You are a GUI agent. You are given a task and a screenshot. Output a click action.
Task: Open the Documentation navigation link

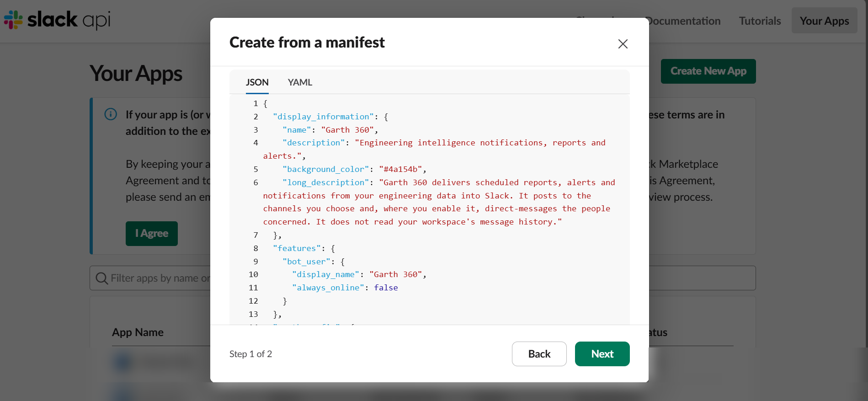(682, 21)
